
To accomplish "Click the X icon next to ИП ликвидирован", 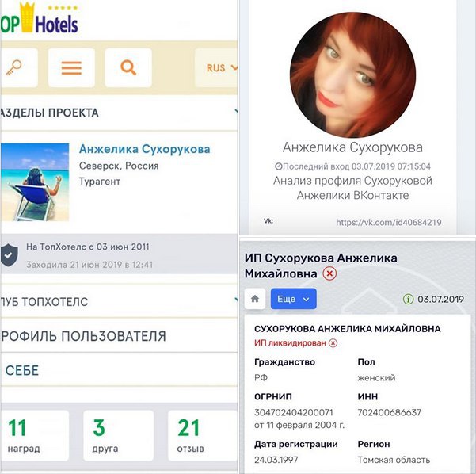I will (x=333, y=343).
